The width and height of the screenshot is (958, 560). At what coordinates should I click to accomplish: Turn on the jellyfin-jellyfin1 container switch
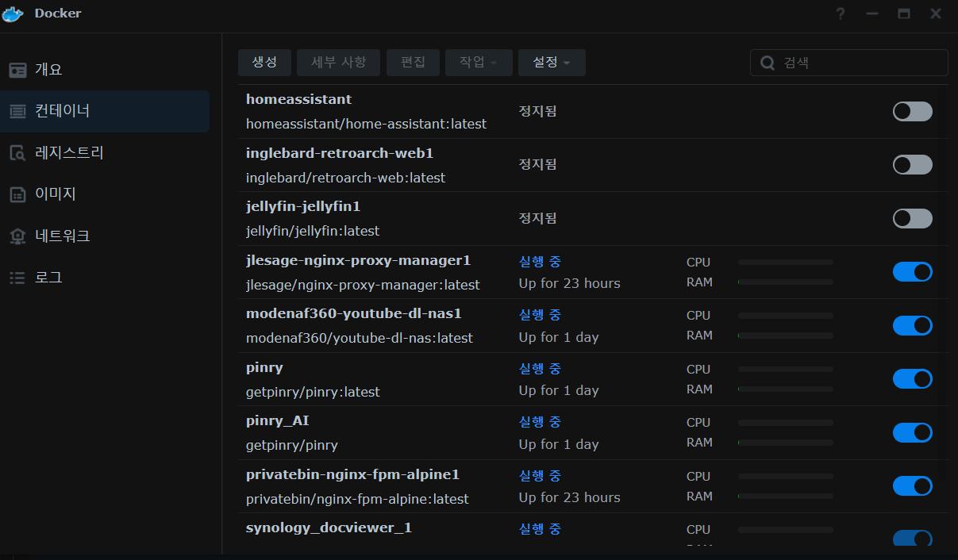(x=912, y=218)
